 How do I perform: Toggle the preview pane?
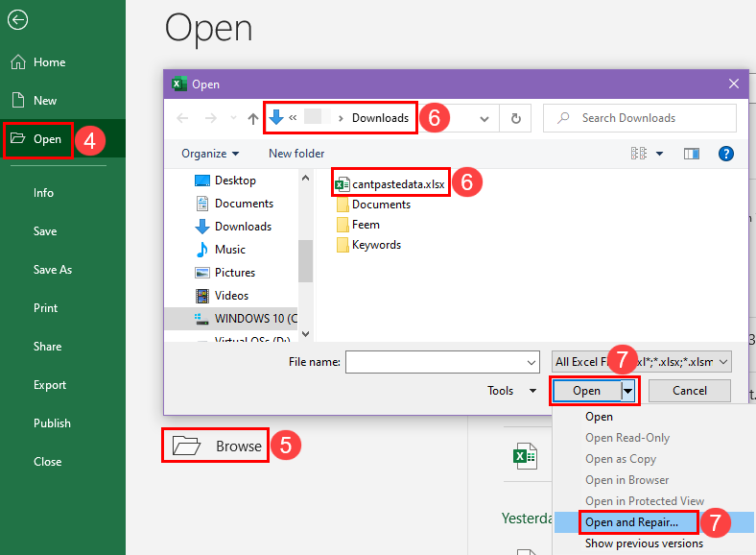tap(692, 154)
